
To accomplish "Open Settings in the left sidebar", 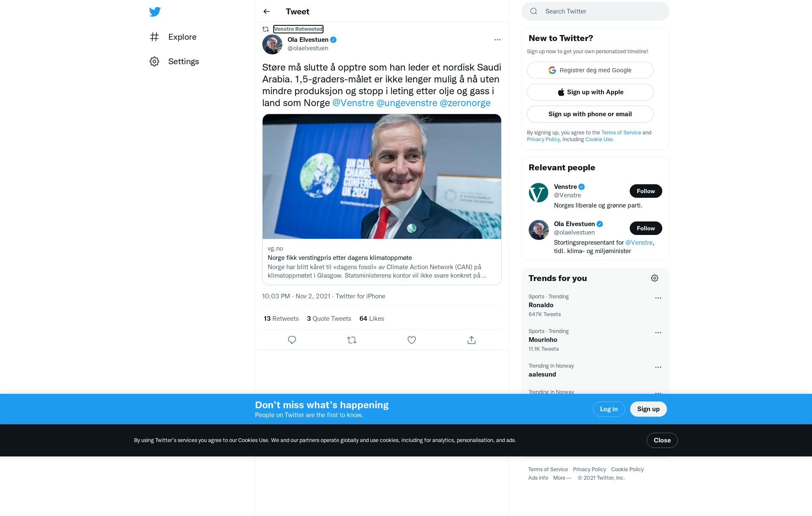I will click(174, 61).
